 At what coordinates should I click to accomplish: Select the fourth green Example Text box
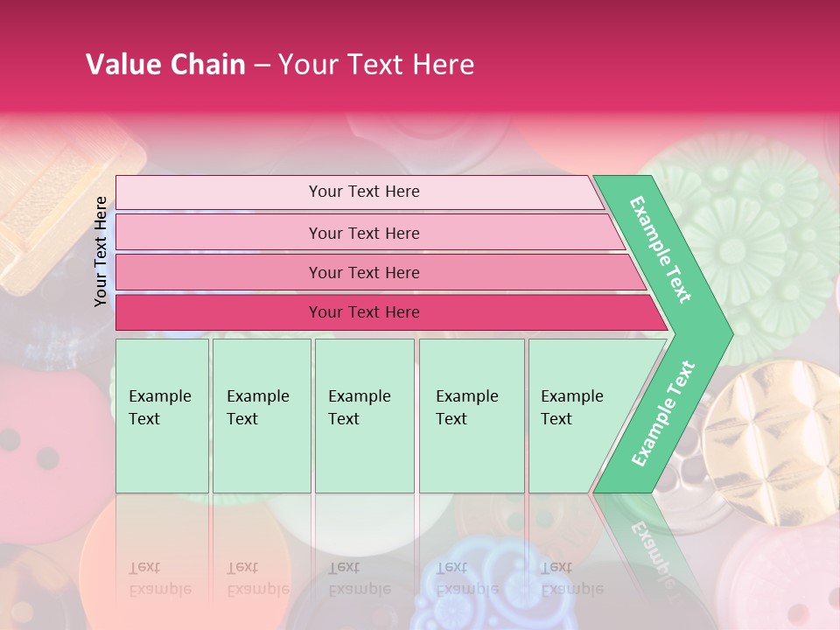tap(471, 416)
